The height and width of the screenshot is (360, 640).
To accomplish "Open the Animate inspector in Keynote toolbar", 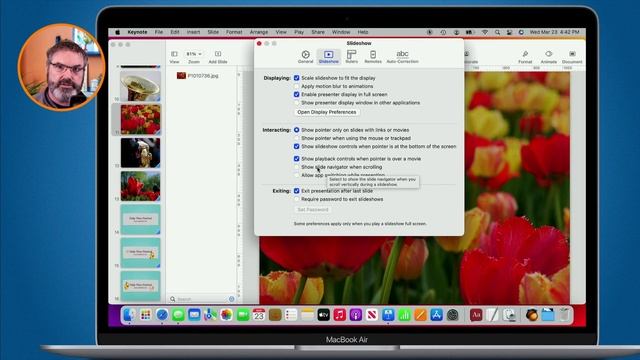I will click(x=549, y=56).
